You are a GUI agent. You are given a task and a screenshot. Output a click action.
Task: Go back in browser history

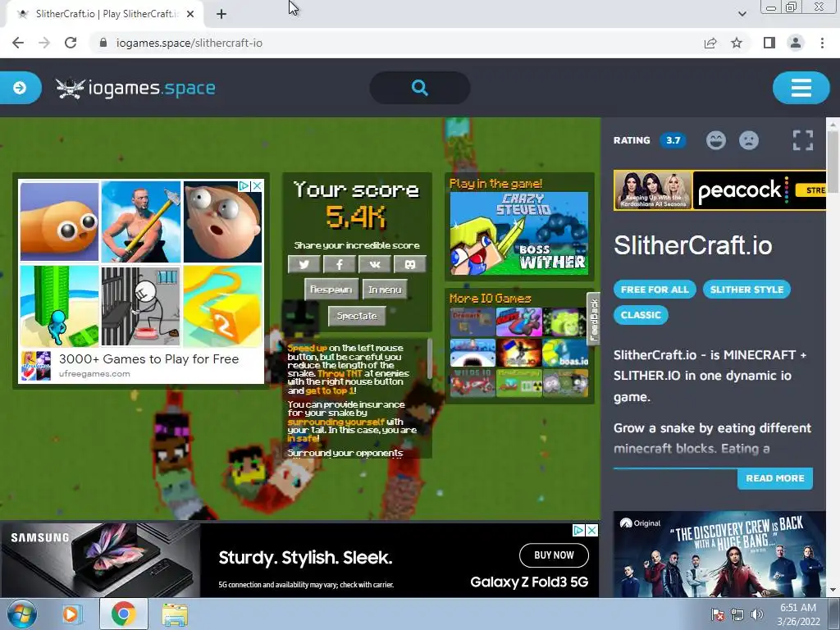click(x=18, y=43)
